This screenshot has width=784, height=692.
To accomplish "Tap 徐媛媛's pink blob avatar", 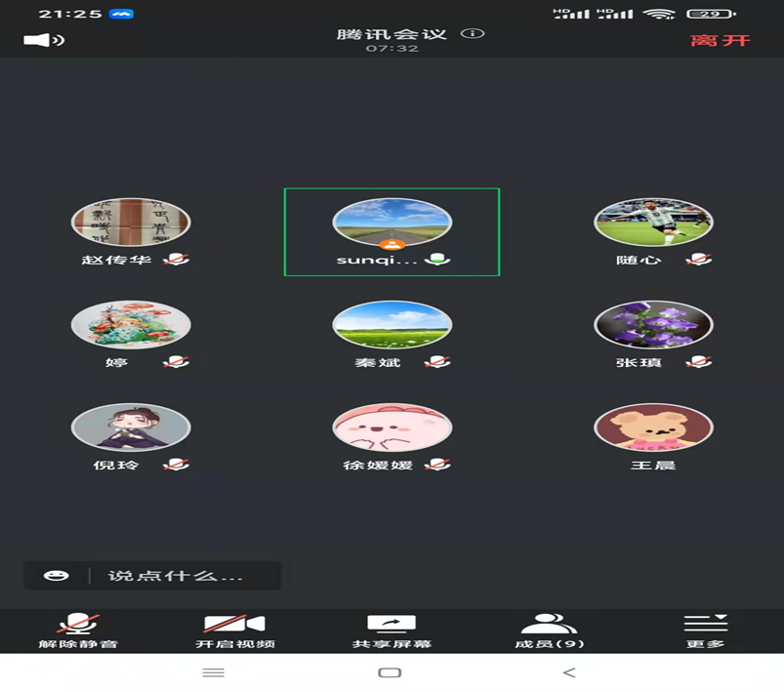I will [392, 427].
